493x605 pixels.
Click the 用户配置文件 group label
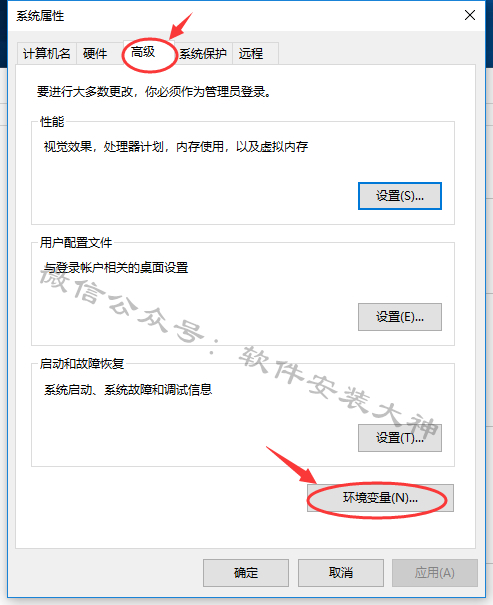[76, 243]
